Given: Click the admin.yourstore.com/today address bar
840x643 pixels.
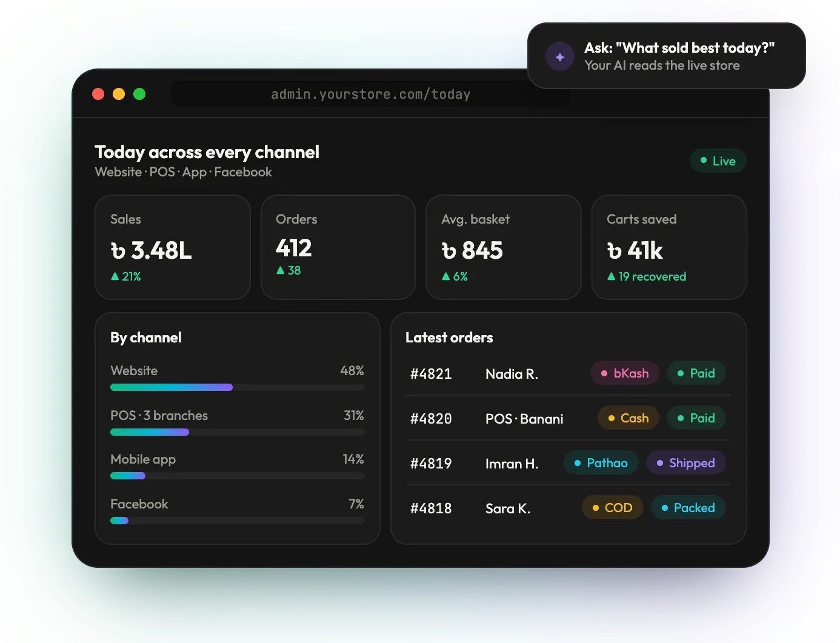Looking at the screenshot, I should 371,94.
